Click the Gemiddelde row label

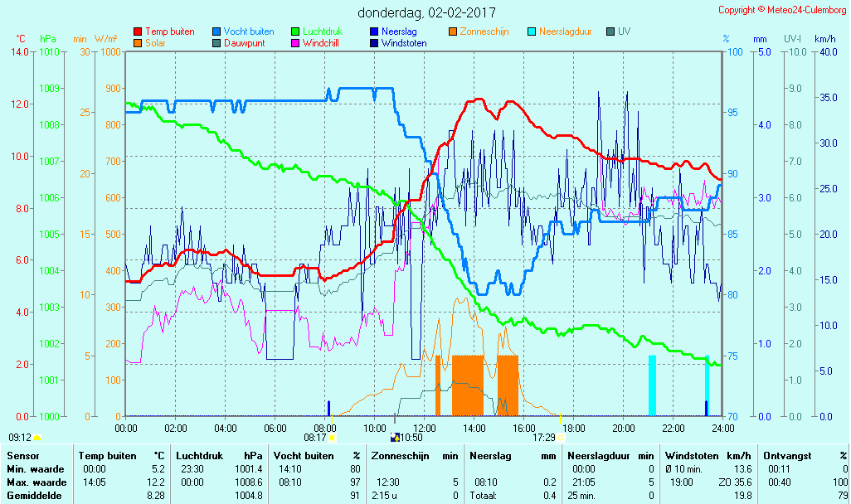33,495
